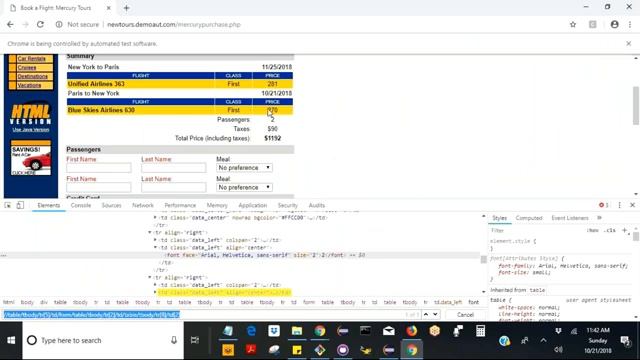Add new style rule with plus icon
The image size is (640, 360).
click(x=624, y=231)
